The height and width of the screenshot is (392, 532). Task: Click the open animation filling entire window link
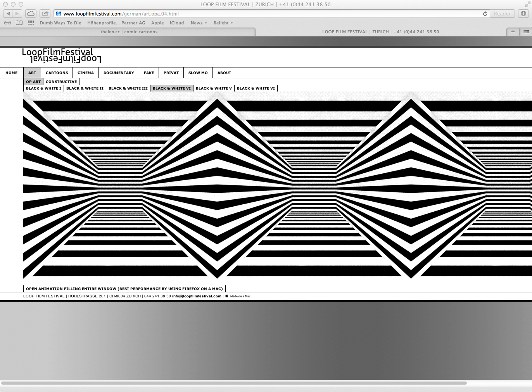[x=124, y=289]
